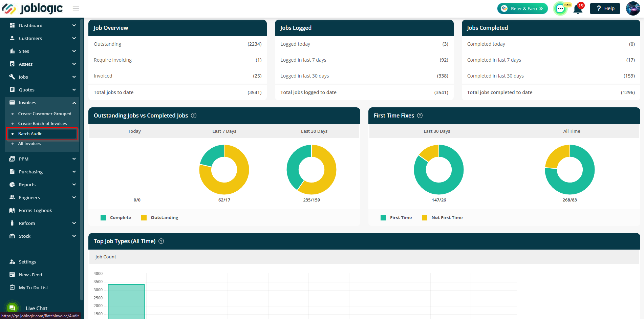Open Create Batch of Invoices submenu item
Image resolution: width=644 pixels, height=319 pixels.
[x=43, y=124]
